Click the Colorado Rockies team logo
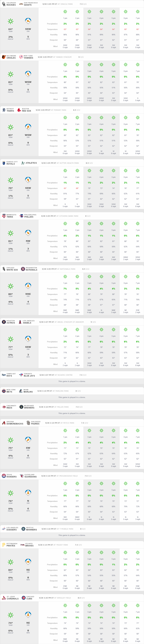This screenshot has height=644, width=144. 4,4
